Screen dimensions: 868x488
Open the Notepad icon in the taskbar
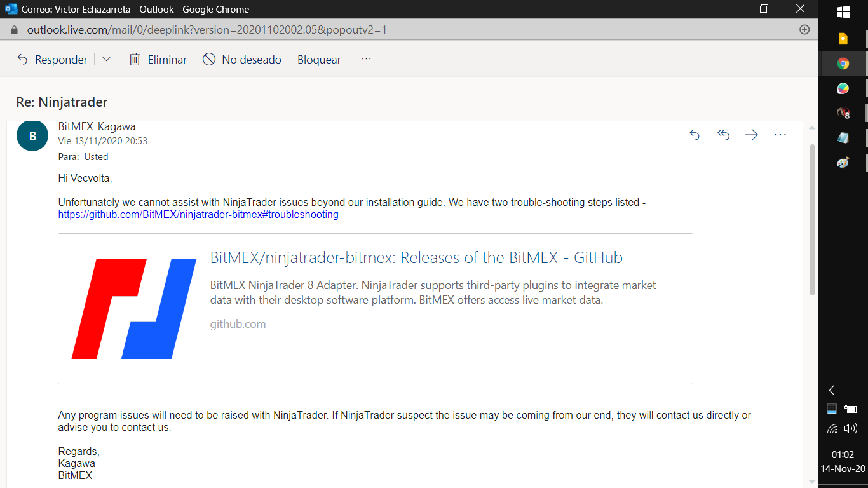click(x=843, y=138)
